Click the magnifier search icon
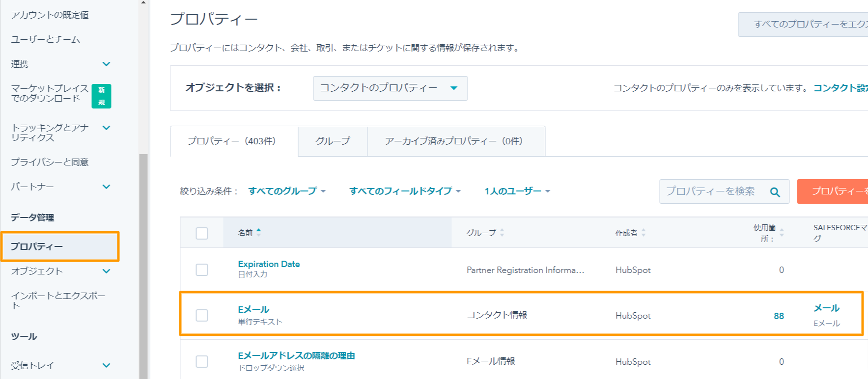 [x=775, y=192]
